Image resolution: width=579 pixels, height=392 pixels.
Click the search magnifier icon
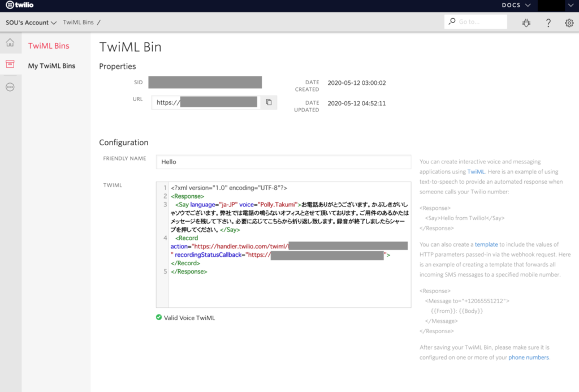pos(452,21)
